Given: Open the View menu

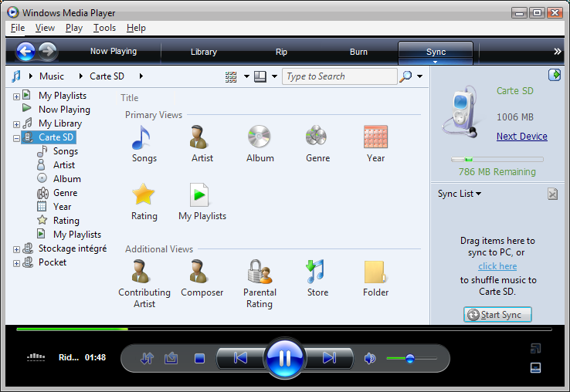Looking at the screenshot, I should point(45,28).
